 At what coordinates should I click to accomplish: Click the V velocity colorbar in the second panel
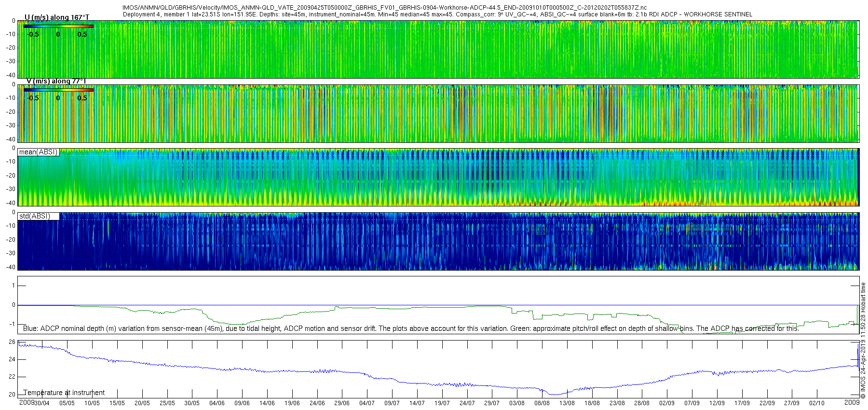[58, 90]
